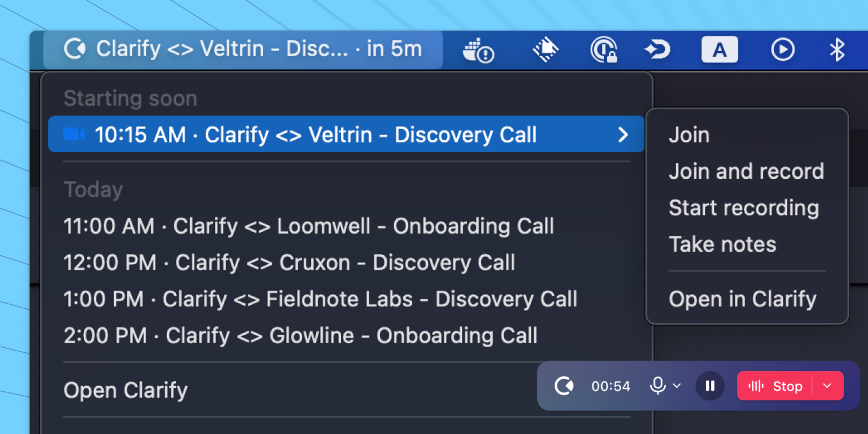The width and height of the screenshot is (868, 434).
Task: Pause the recording with the pause button
Action: point(710,386)
